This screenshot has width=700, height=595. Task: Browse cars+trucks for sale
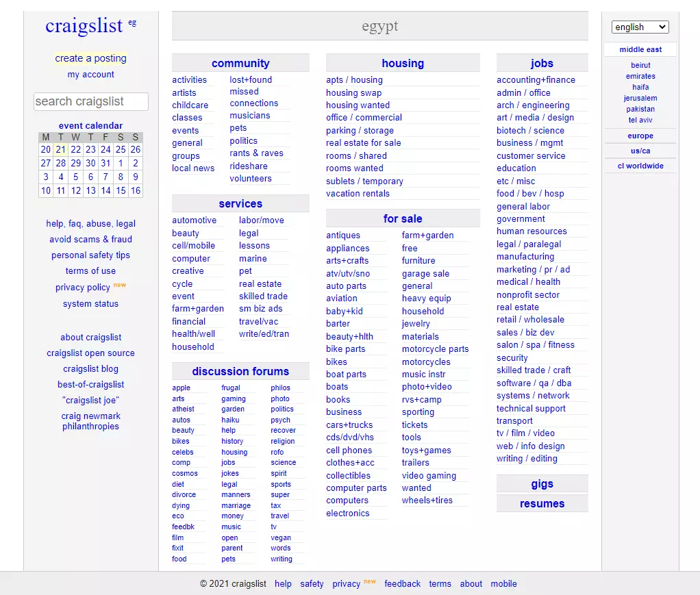click(349, 425)
